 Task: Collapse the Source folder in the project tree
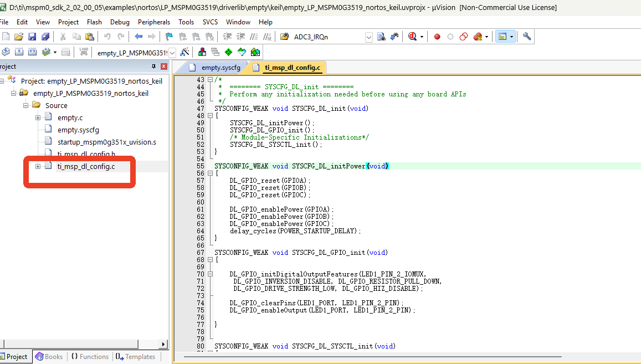[x=25, y=105]
